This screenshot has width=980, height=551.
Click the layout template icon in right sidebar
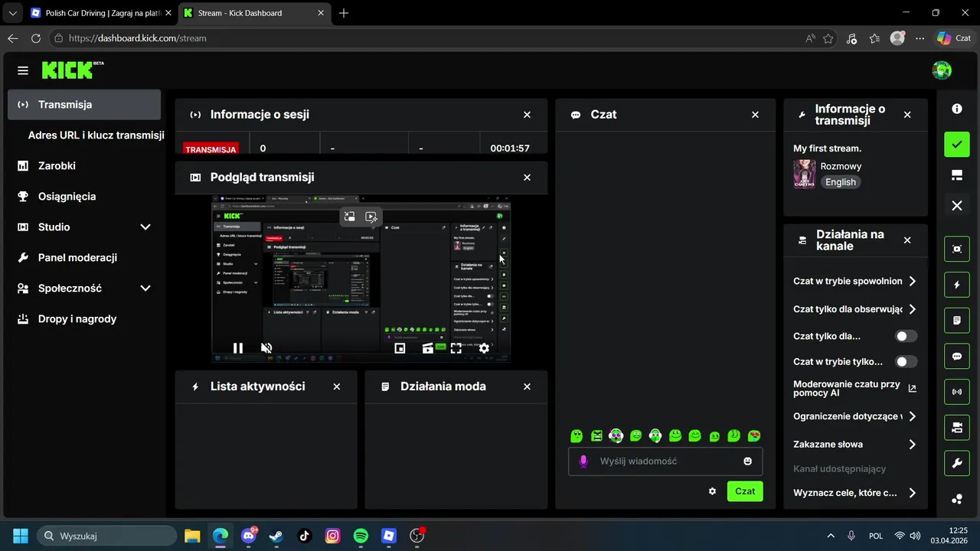pos(957,176)
